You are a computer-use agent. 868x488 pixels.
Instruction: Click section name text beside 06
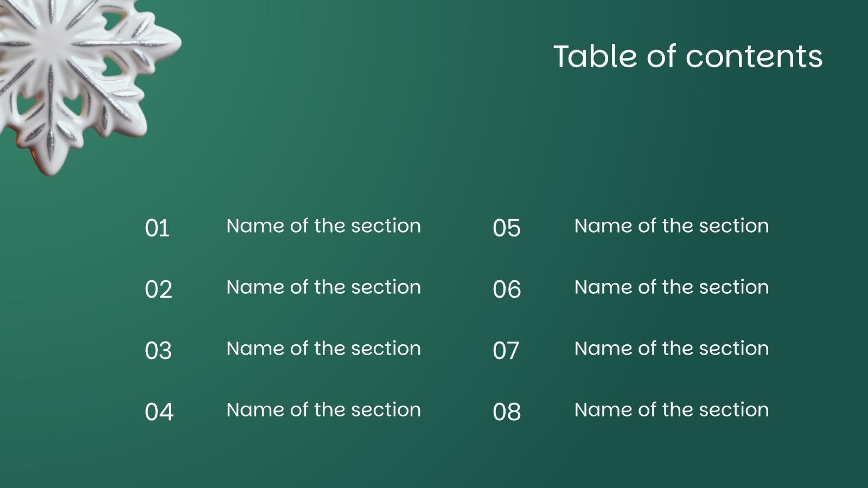672,287
